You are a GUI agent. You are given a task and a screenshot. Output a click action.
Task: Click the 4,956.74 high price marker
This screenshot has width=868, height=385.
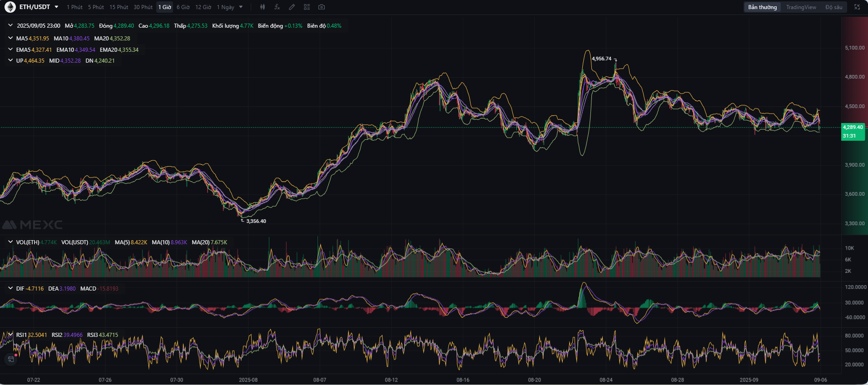(x=601, y=59)
